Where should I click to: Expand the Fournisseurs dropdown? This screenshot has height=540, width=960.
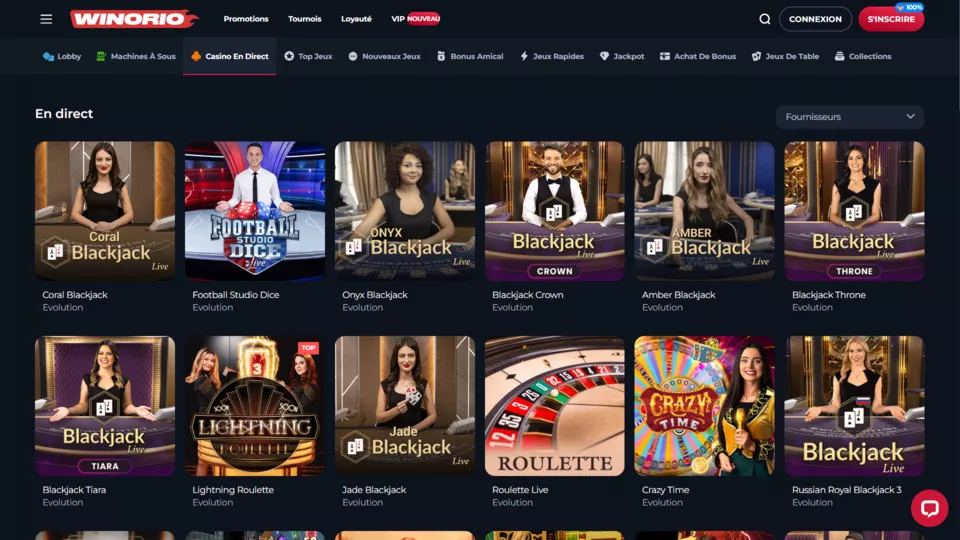(x=850, y=117)
